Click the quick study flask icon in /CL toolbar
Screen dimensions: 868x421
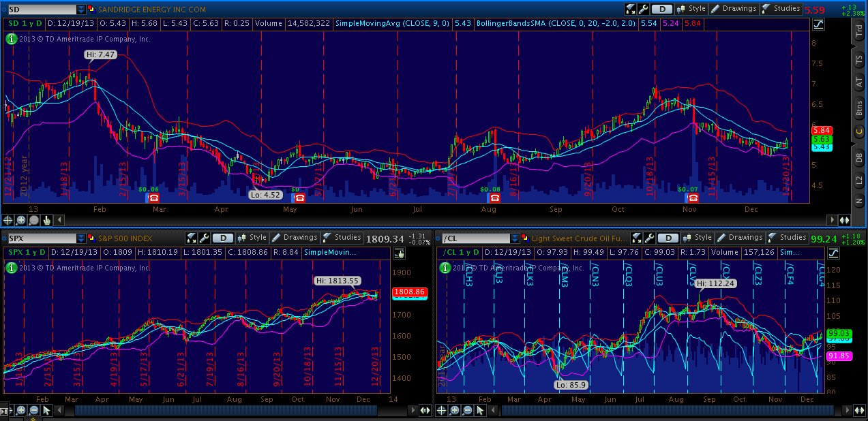(636, 238)
